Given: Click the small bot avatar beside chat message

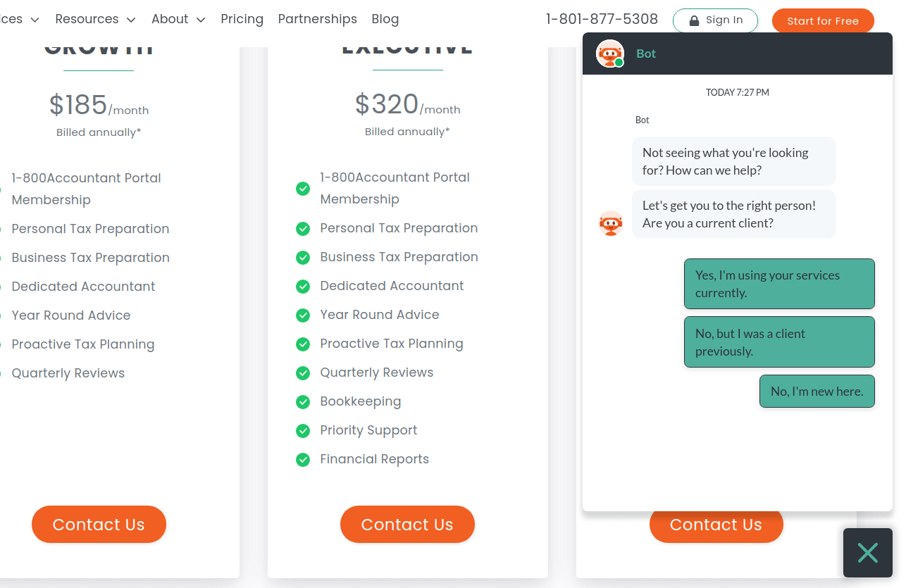Looking at the screenshot, I should click(610, 223).
